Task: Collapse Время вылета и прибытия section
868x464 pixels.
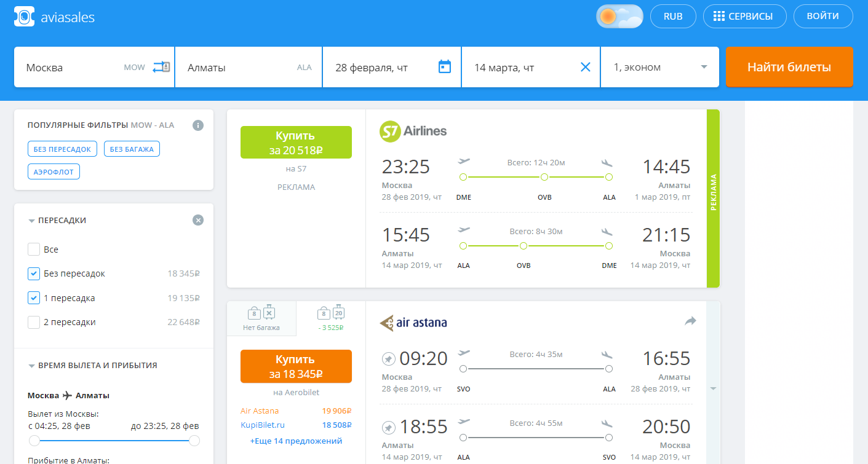Action: (31, 366)
